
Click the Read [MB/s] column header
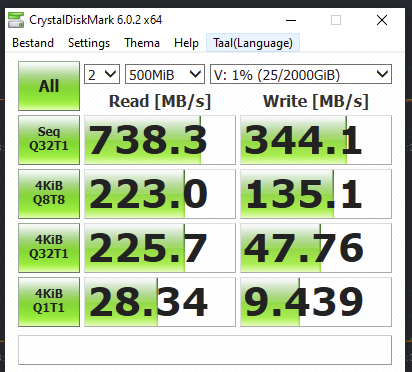(x=160, y=101)
